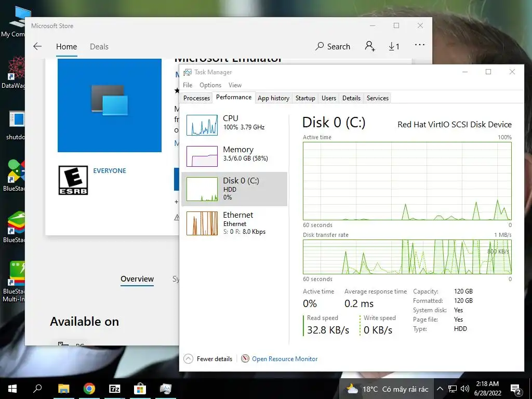Open File Explorer from the taskbar
Viewport: 532px width, 399px height.
[x=63, y=389]
